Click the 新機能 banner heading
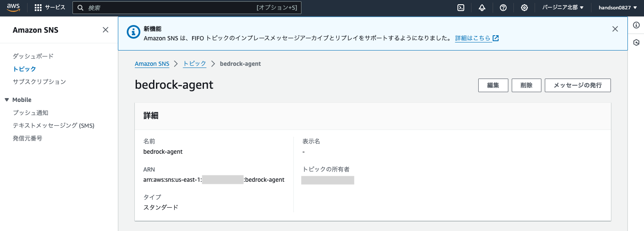Image resolution: width=644 pixels, height=231 pixels. [153, 29]
